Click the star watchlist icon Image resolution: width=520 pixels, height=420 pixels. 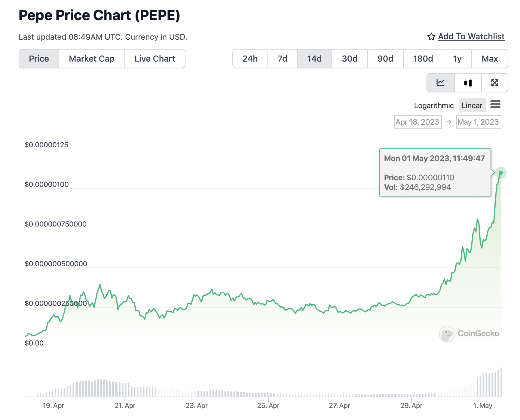[x=431, y=37]
